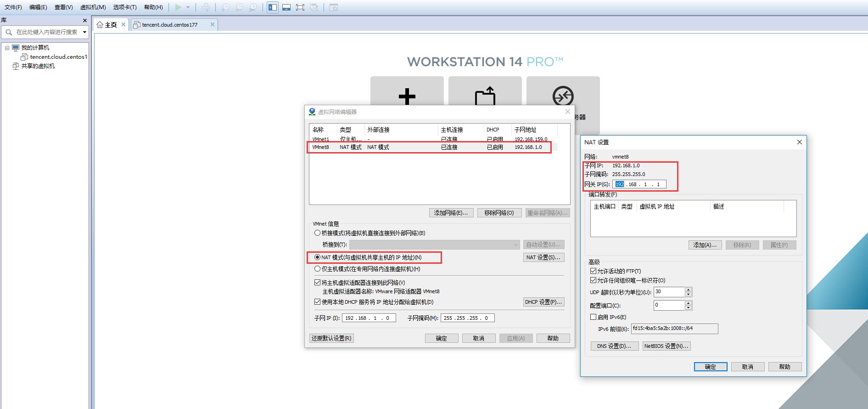868x409 pixels.
Task: Open the 帮助(H) menu
Action: 153,7
